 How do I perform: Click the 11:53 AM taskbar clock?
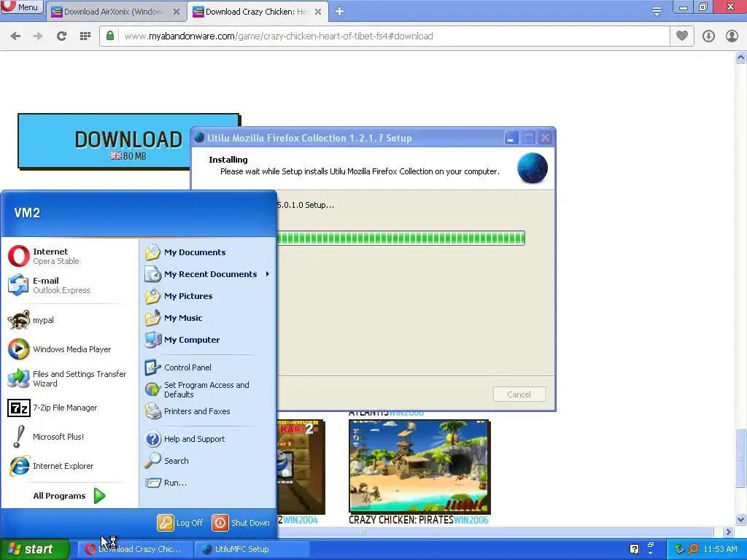pyautogui.click(x=720, y=549)
